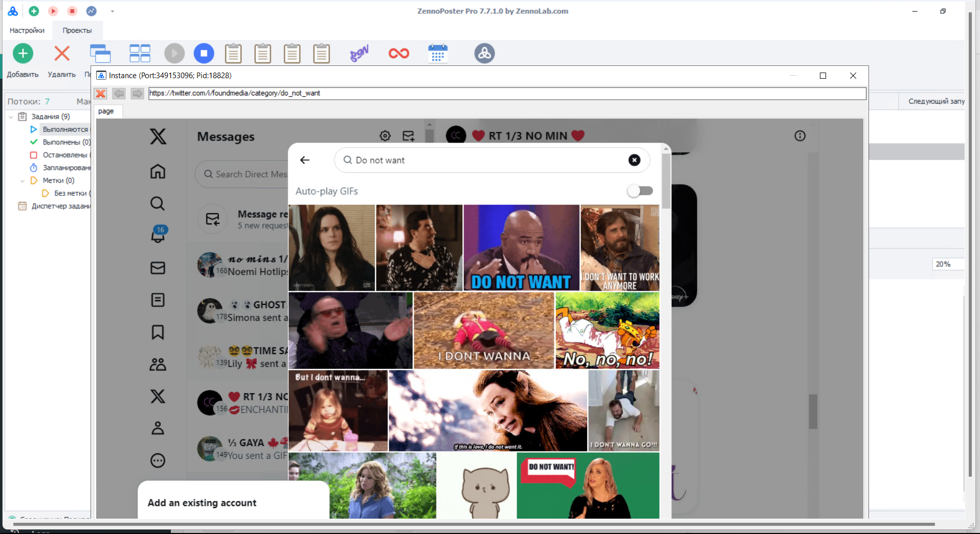Click the green Добавить add button

[23, 54]
